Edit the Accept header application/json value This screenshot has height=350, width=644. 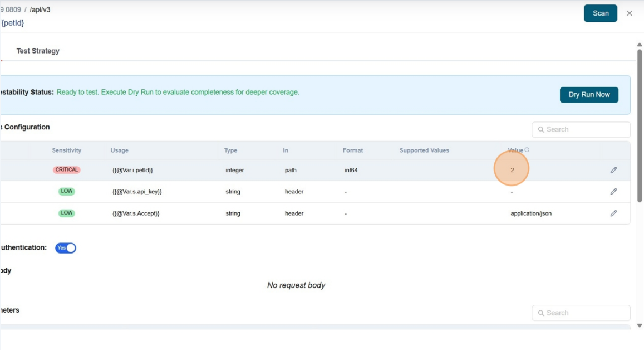point(613,213)
